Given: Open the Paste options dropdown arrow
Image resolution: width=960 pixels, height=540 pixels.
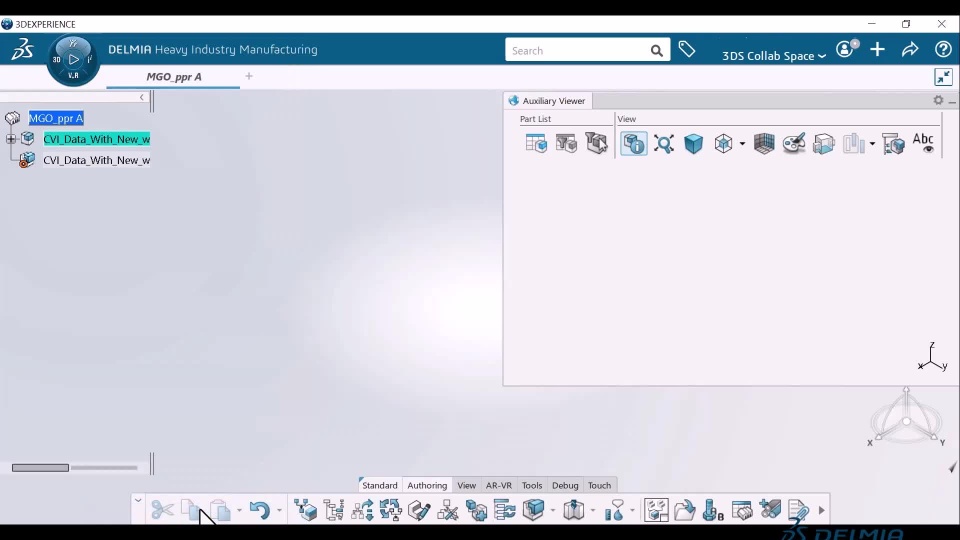Looking at the screenshot, I should (239, 510).
